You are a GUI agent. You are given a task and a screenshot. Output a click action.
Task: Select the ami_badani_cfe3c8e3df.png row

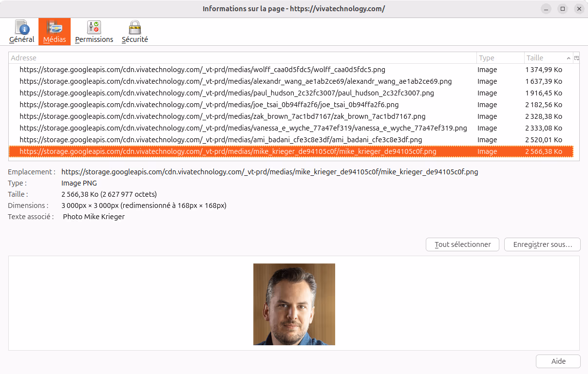[291, 140]
